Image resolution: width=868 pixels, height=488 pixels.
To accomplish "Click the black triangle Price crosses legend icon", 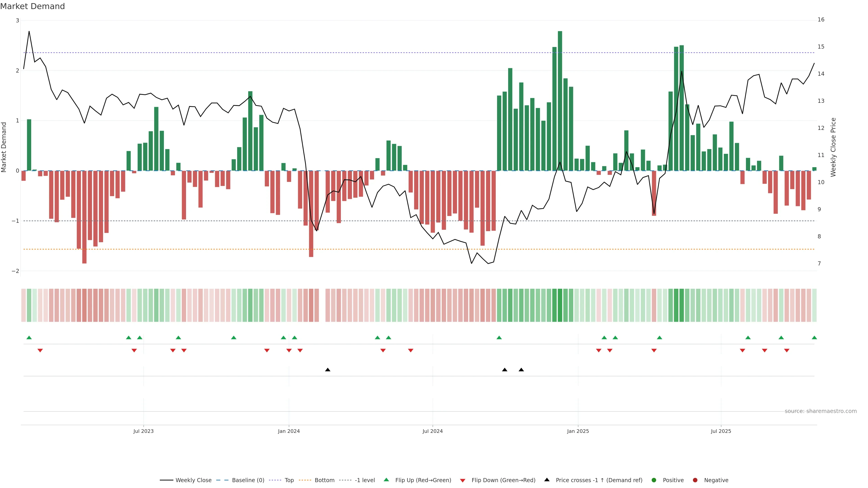I will [547, 480].
